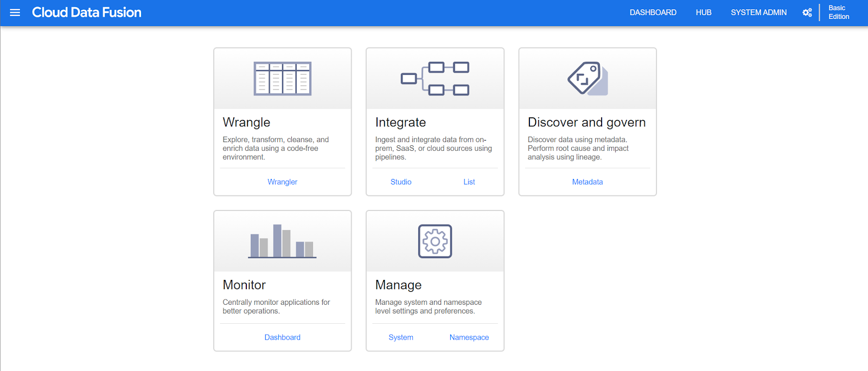The image size is (868, 371).
Task: Open the Metadata link
Action: point(588,182)
